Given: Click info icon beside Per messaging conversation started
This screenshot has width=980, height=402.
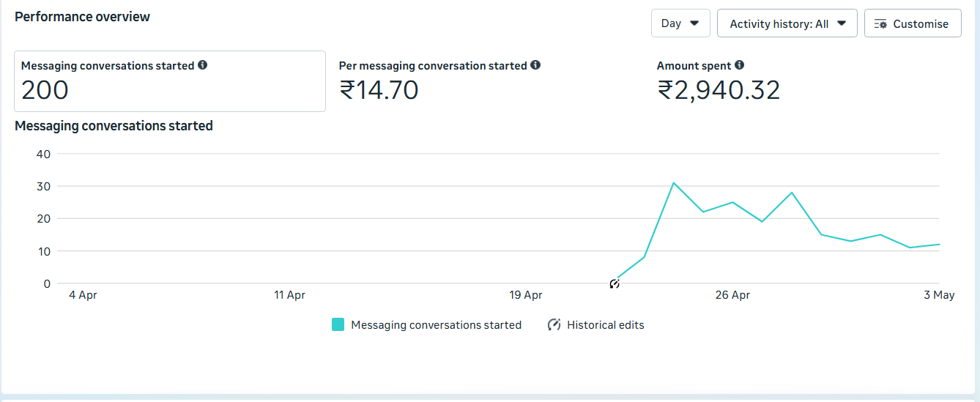Looking at the screenshot, I should 535,65.
